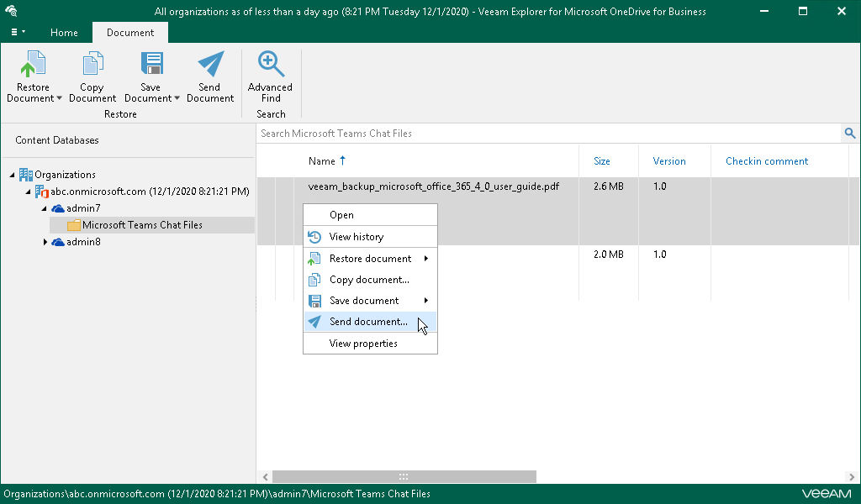Click the admin8 OneDrive cloud icon
The image size is (861, 504).
click(x=58, y=242)
